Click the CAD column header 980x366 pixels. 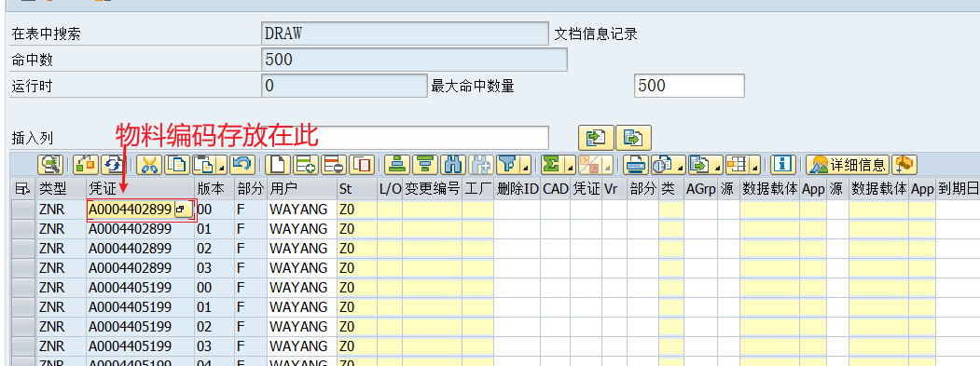coord(556,188)
